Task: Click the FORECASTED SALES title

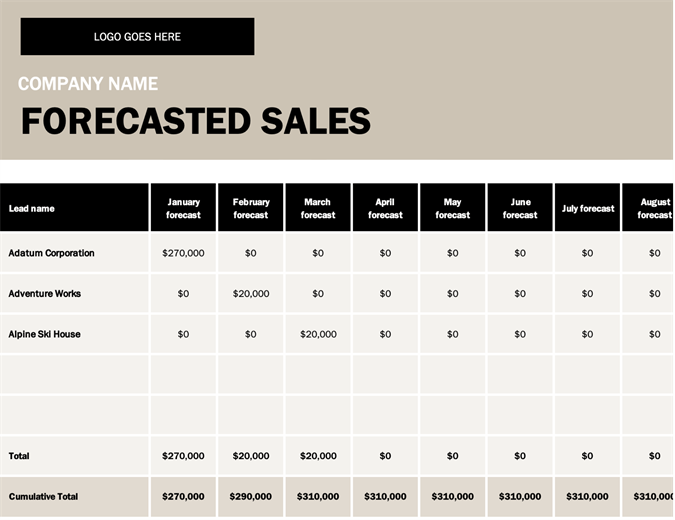Action: coord(196,121)
